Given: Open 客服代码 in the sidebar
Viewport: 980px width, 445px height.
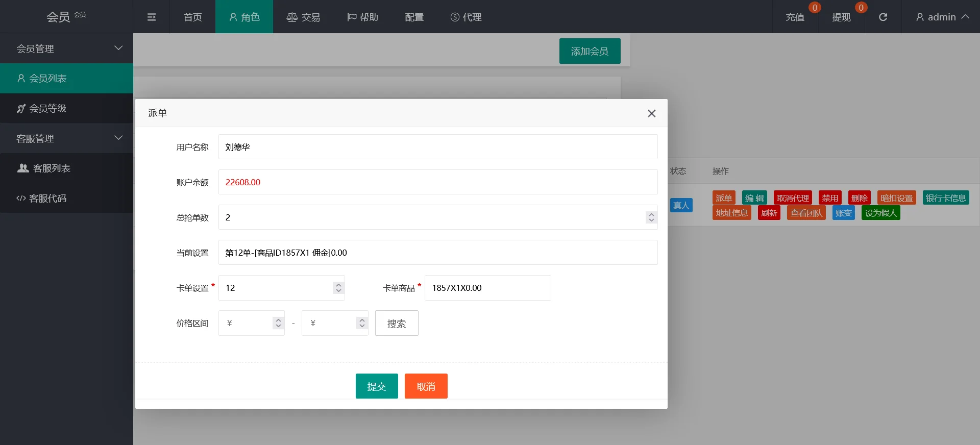Looking at the screenshot, I should [x=47, y=199].
